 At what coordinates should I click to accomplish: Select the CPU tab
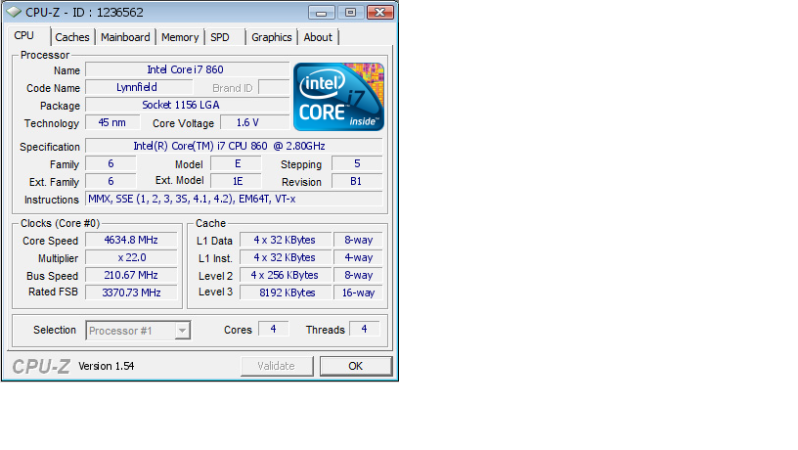(24, 36)
